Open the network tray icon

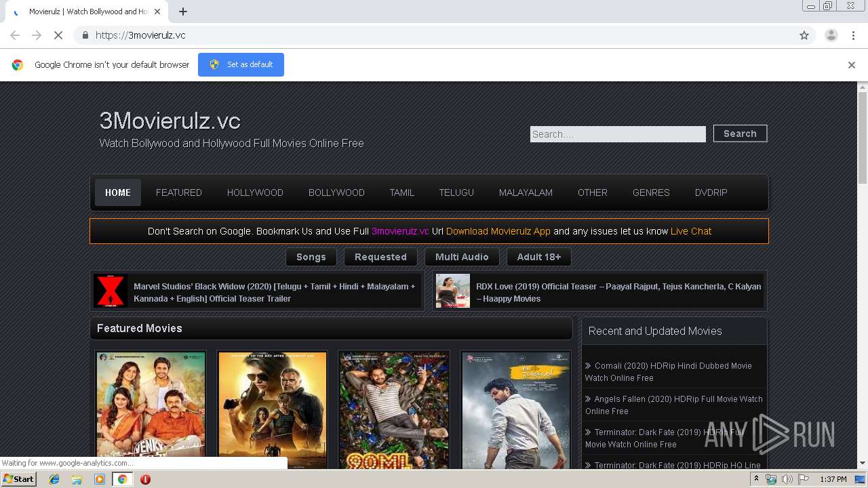(771, 479)
